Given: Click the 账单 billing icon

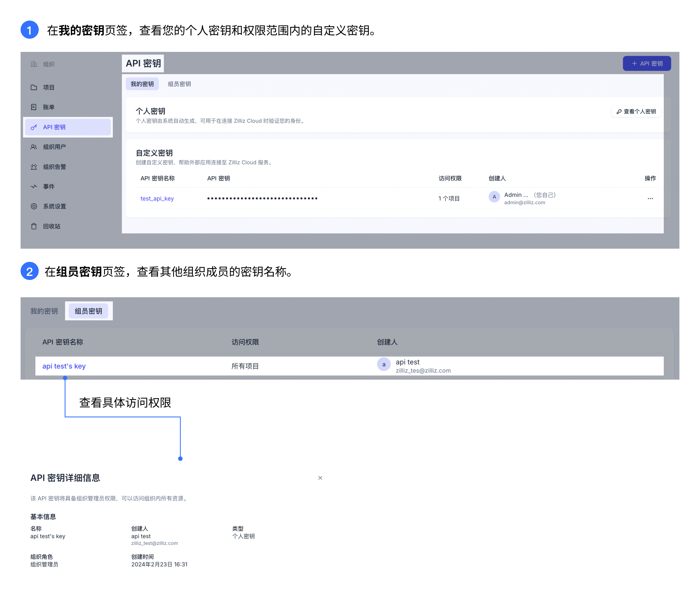Looking at the screenshot, I should 34,107.
